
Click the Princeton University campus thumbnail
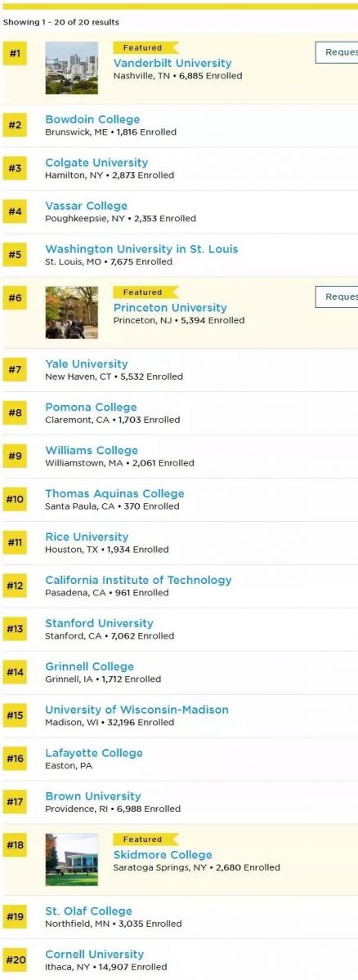pos(71,312)
